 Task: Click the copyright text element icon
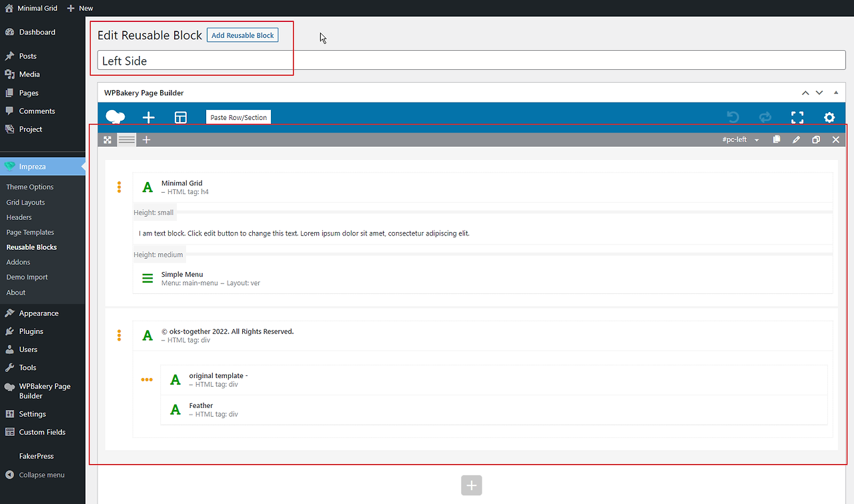[147, 335]
